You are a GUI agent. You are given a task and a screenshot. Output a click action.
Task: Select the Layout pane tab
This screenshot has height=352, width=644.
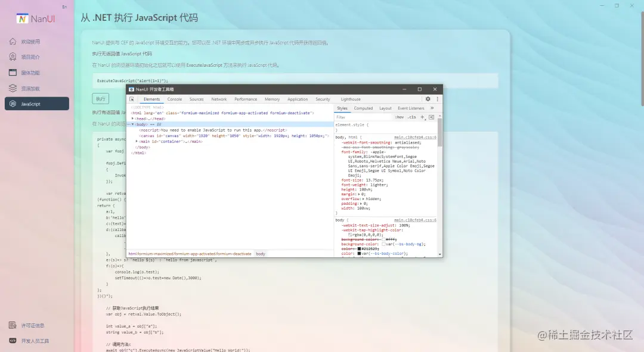(x=385, y=108)
